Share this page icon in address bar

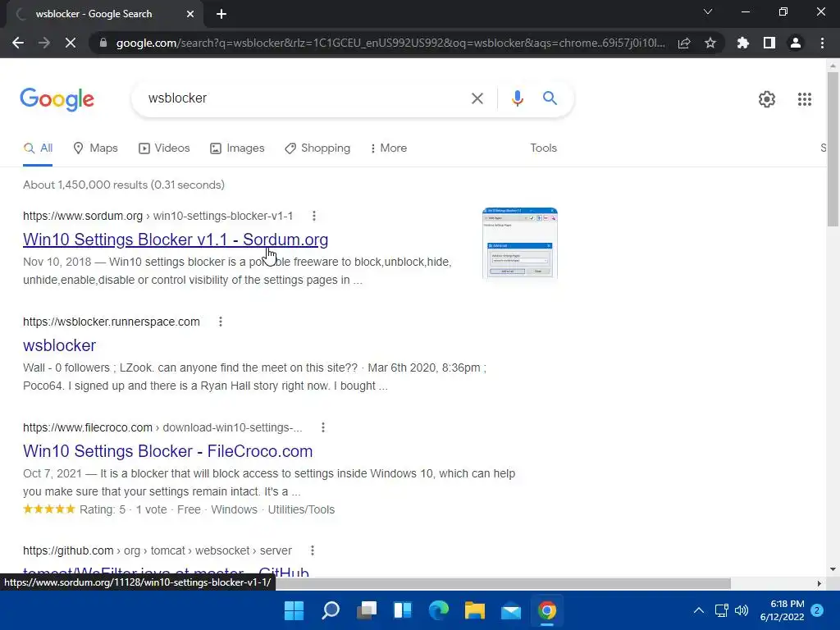coord(684,43)
